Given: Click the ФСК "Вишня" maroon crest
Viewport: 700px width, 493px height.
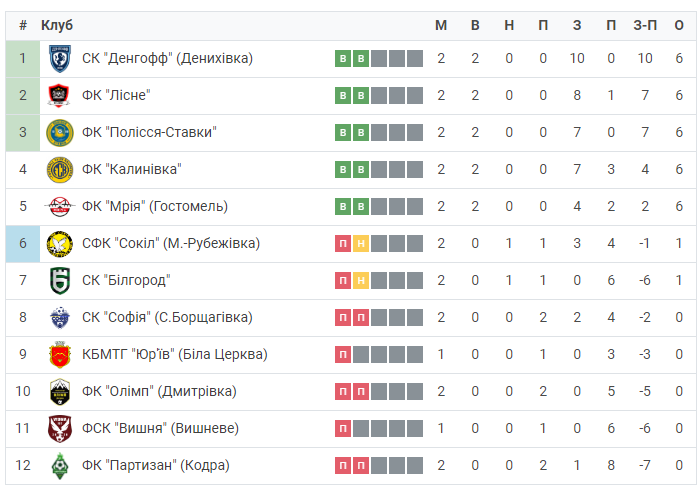Looking at the screenshot, I should pyautogui.click(x=60, y=429).
